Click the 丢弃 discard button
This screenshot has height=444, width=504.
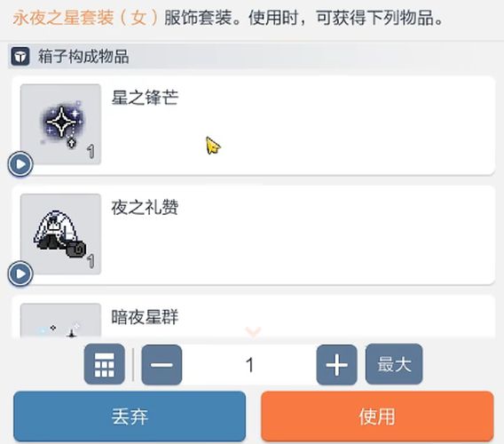(130, 416)
